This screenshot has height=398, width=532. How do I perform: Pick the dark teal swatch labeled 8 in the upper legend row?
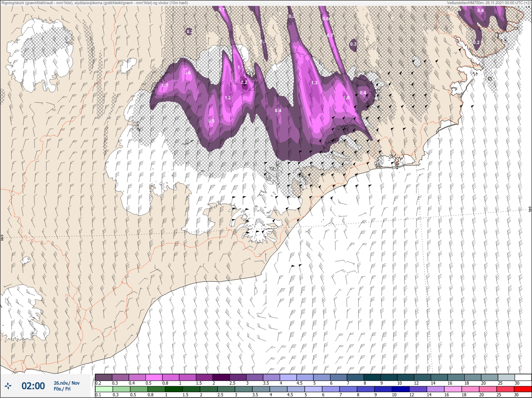[x=372, y=377]
